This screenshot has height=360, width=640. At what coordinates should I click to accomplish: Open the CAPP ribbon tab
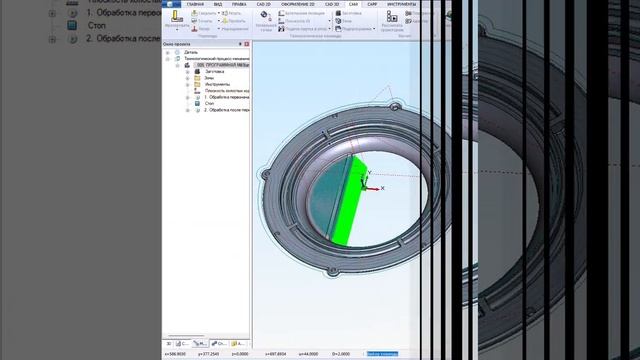point(372,4)
